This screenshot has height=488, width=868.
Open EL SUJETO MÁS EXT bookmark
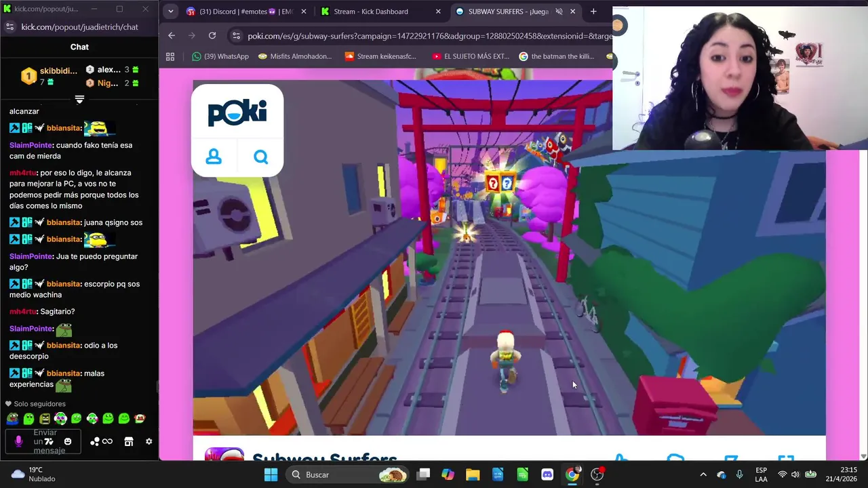pos(471,56)
